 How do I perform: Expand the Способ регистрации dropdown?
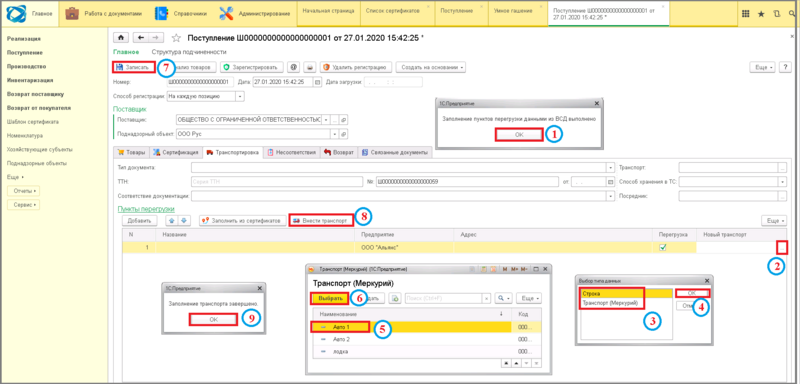(240, 96)
